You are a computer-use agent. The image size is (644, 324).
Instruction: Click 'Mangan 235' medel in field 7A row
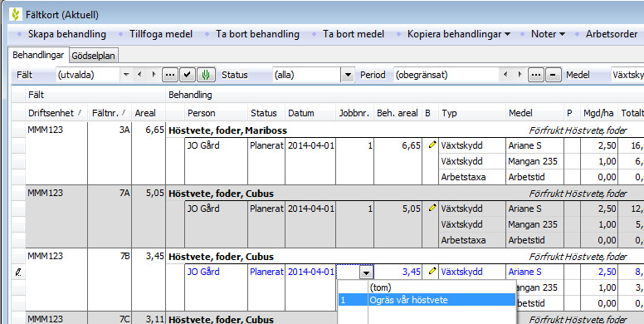533,224
